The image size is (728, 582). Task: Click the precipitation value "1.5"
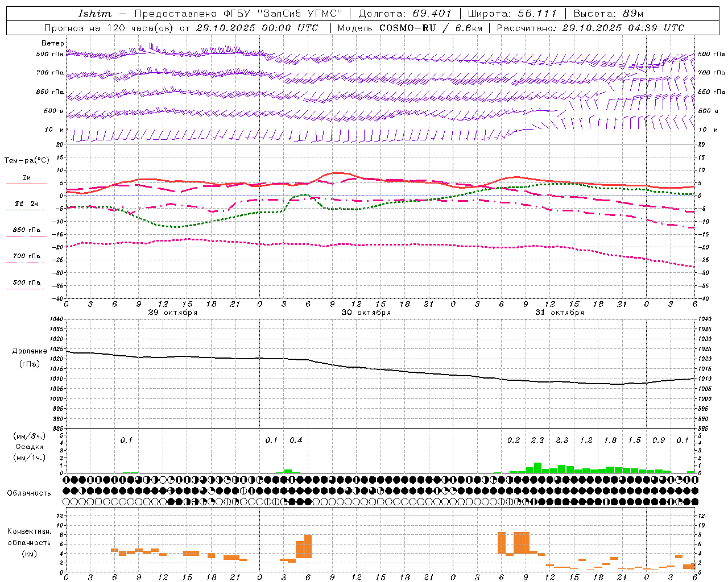[634, 440]
